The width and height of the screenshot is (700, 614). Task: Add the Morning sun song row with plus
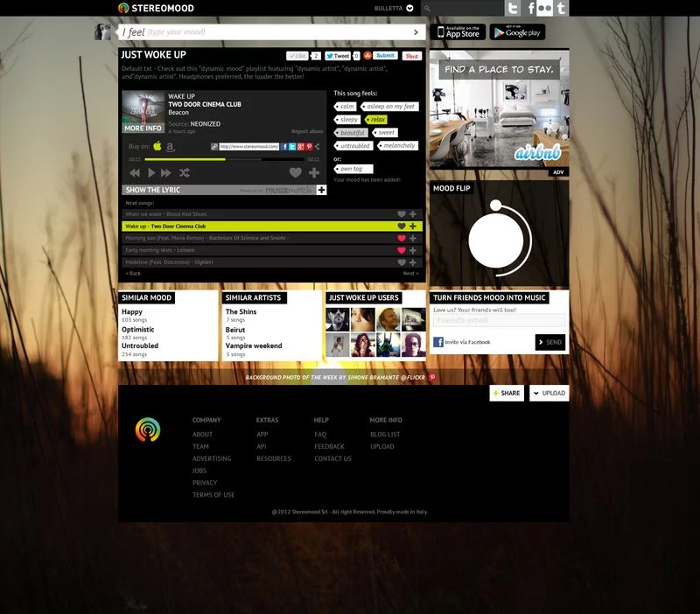(413, 238)
